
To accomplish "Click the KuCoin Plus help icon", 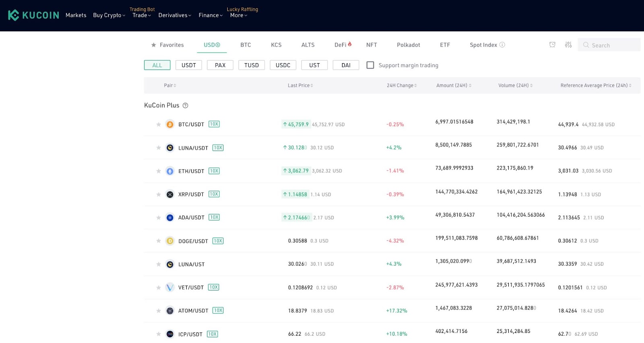I will (x=185, y=105).
